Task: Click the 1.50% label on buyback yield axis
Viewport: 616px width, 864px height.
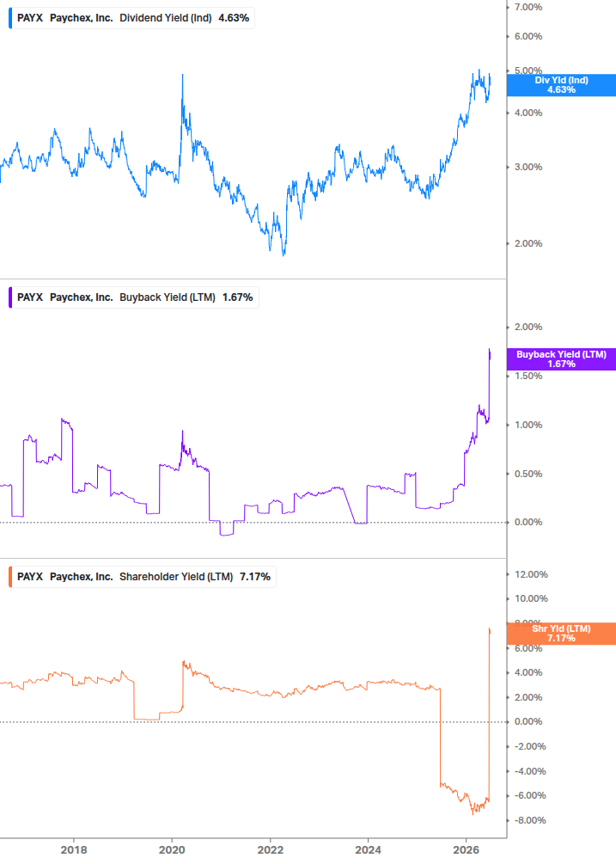Action: point(528,376)
